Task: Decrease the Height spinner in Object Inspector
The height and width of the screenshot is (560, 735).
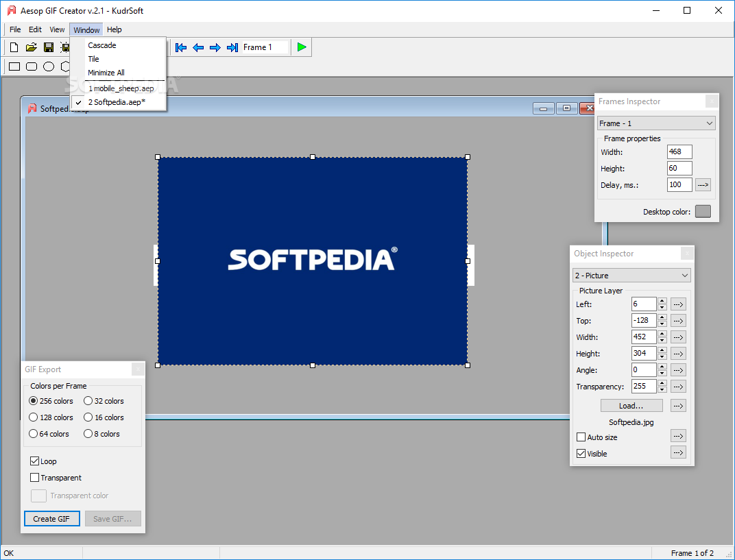Action: pos(662,356)
